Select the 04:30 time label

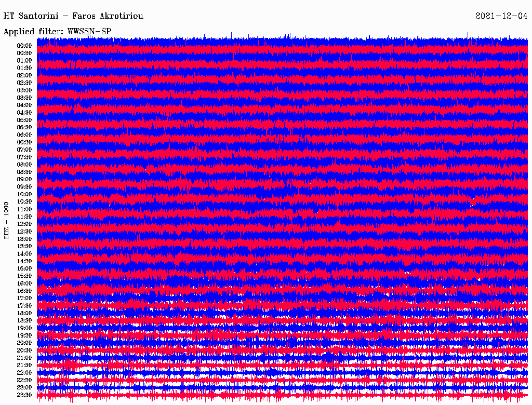tap(24, 112)
